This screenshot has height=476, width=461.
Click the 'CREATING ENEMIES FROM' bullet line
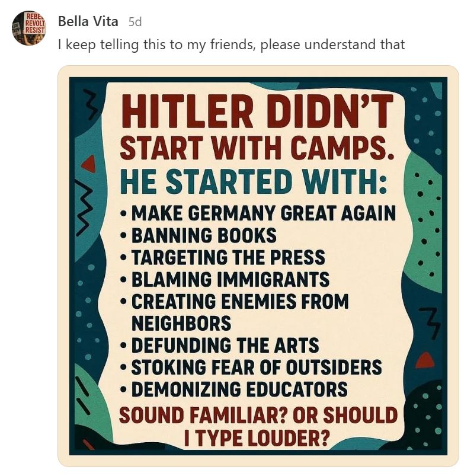[234, 302]
